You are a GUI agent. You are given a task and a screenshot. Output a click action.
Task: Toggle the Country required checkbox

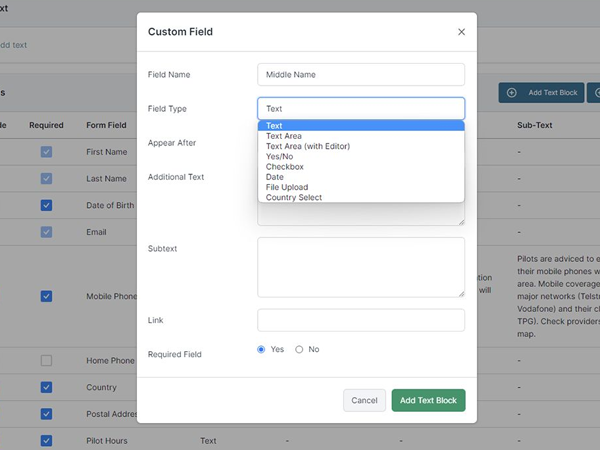[46, 387]
